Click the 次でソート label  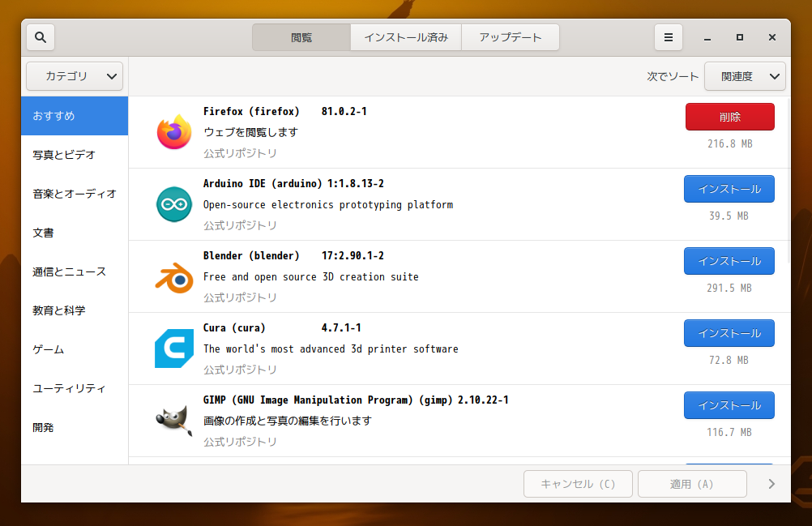tap(673, 76)
